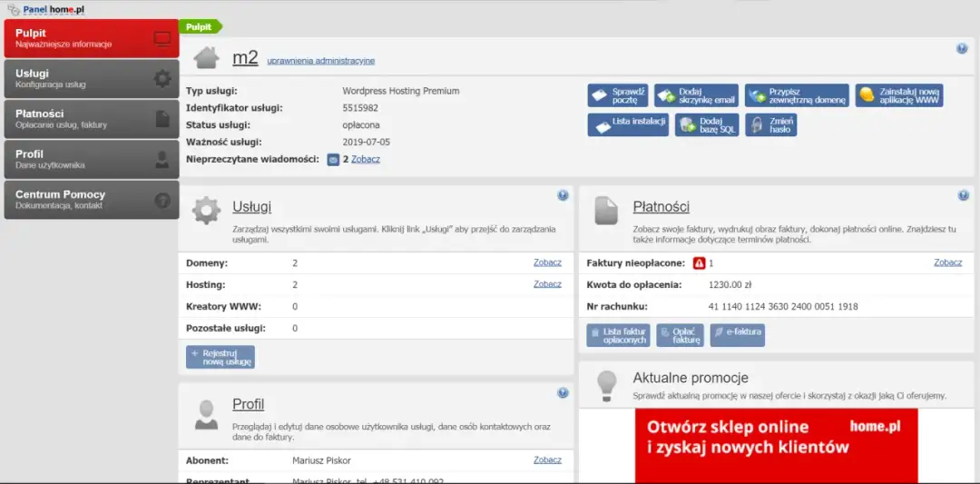Viewport: 980px width, 484px height.
Task: Open Usługi sidebar menu
Action: (x=90, y=78)
